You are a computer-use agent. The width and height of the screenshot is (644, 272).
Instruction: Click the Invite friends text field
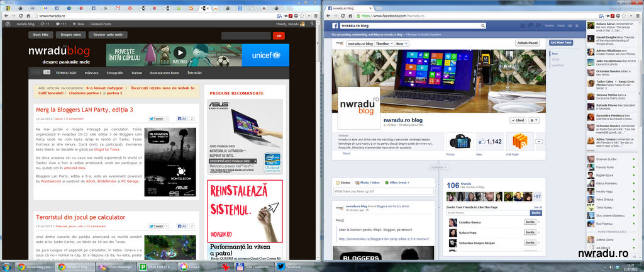point(488,213)
